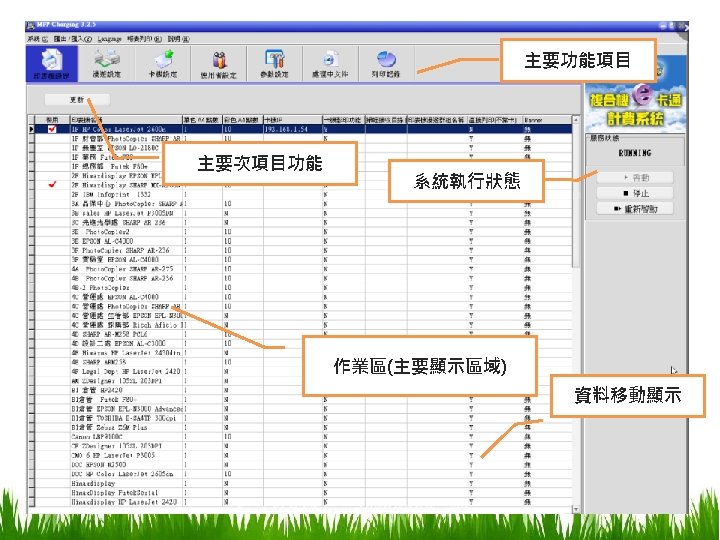Select the B1 Zebra Z6M Plus row
This screenshot has width=720, height=540.
(x=301, y=428)
